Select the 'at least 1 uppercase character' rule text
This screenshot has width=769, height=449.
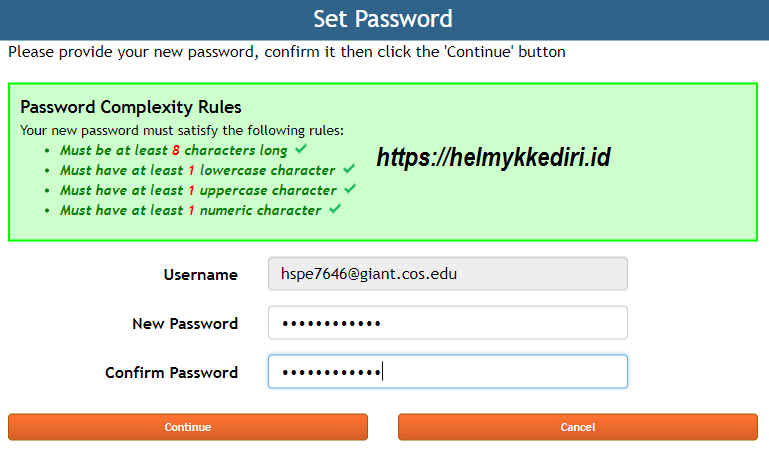[x=198, y=190]
